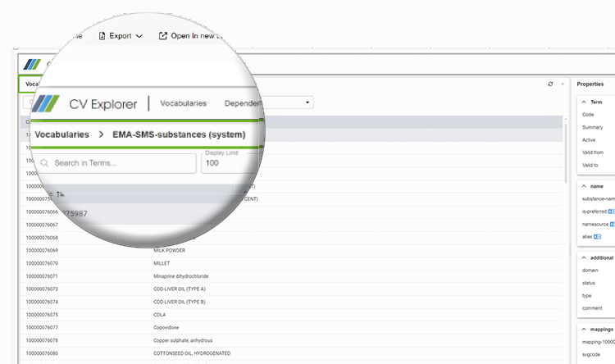The image size is (615, 364).
Task: Click code 100000076074 in the table
Action: [x=42, y=302]
